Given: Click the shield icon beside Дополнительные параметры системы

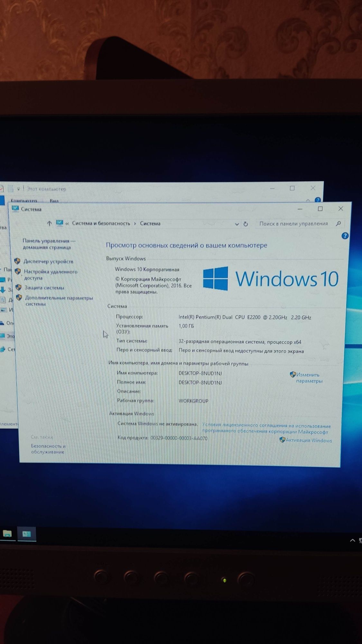Looking at the screenshot, I should point(19,297).
